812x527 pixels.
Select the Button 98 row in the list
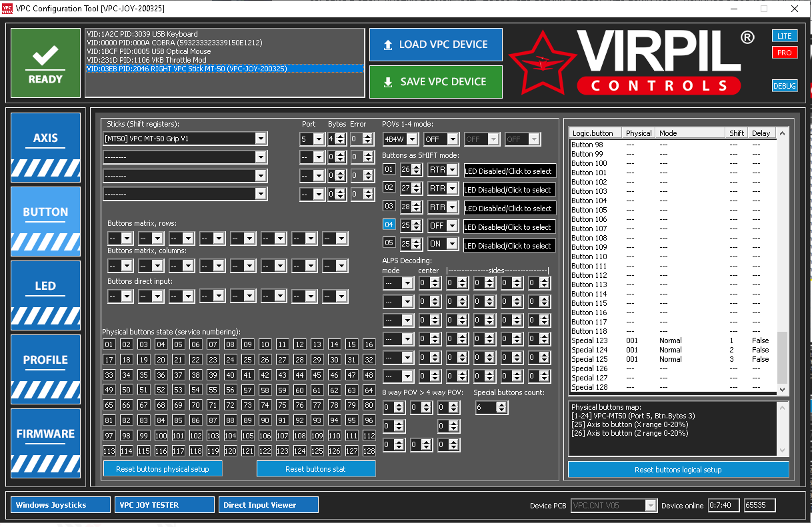tap(673, 145)
